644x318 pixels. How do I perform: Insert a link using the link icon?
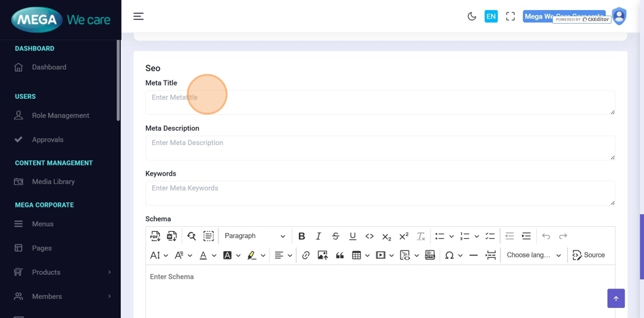point(306,256)
